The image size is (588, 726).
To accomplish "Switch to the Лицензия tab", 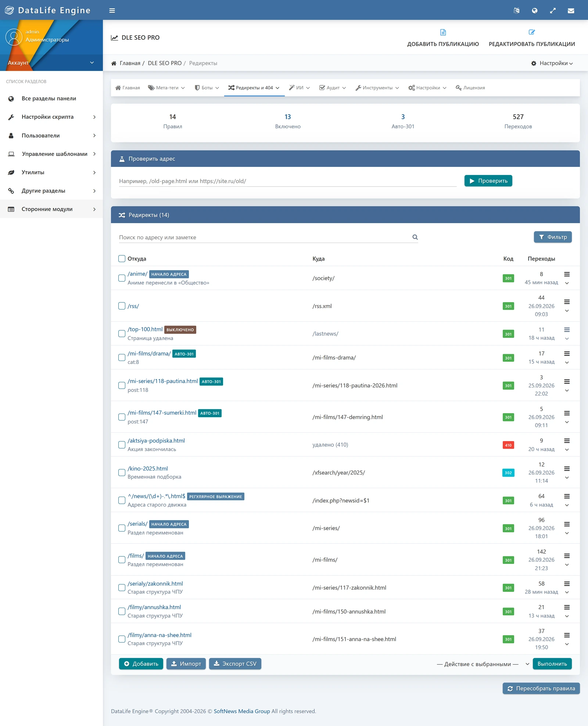I will [470, 88].
